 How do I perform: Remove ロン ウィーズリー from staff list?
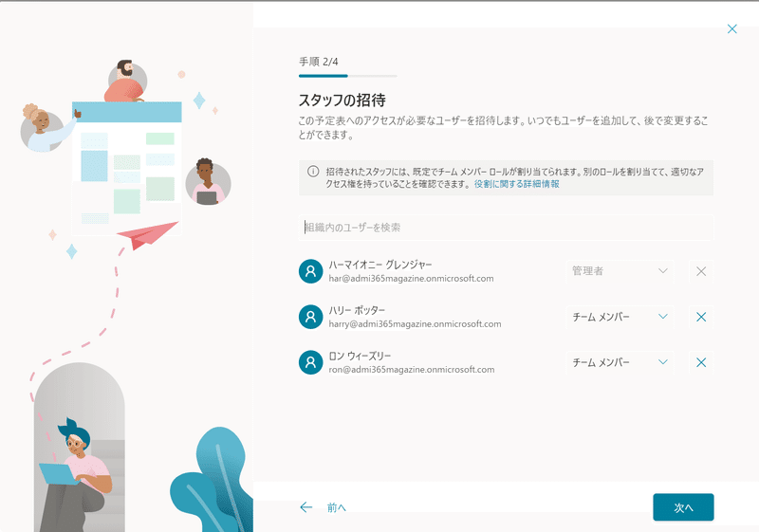pos(701,362)
